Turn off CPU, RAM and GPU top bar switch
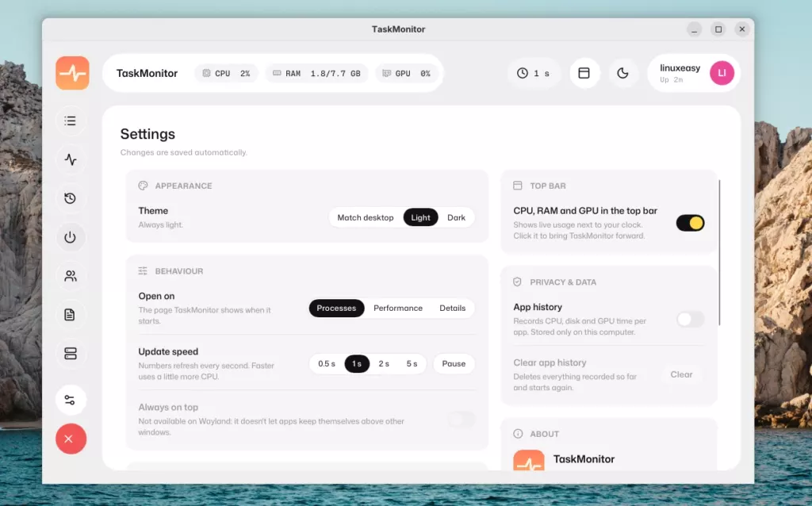This screenshot has height=506, width=812. click(x=691, y=223)
